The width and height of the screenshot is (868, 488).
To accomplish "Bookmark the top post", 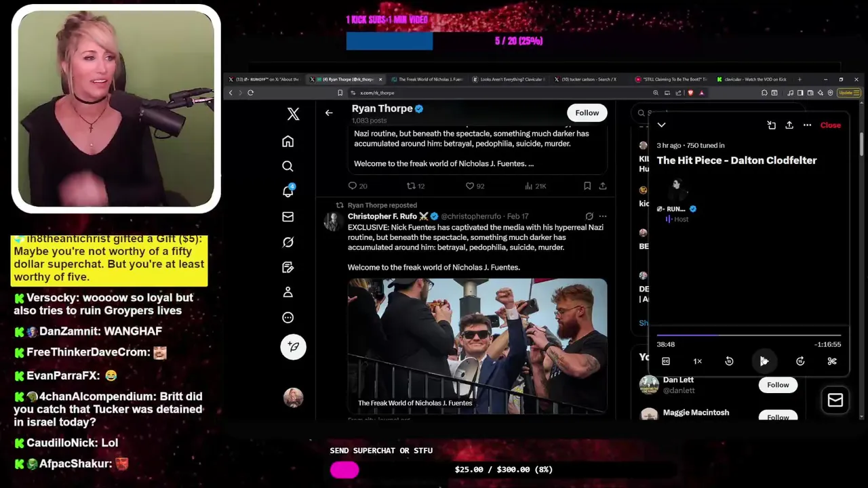I will (x=587, y=186).
